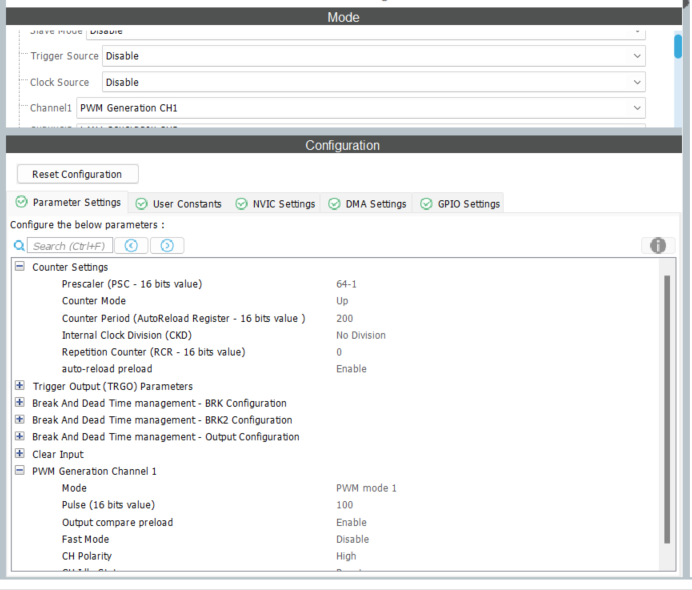Open the Clock Source dropdown
Viewport: 692px width, 590px height.
coord(374,82)
